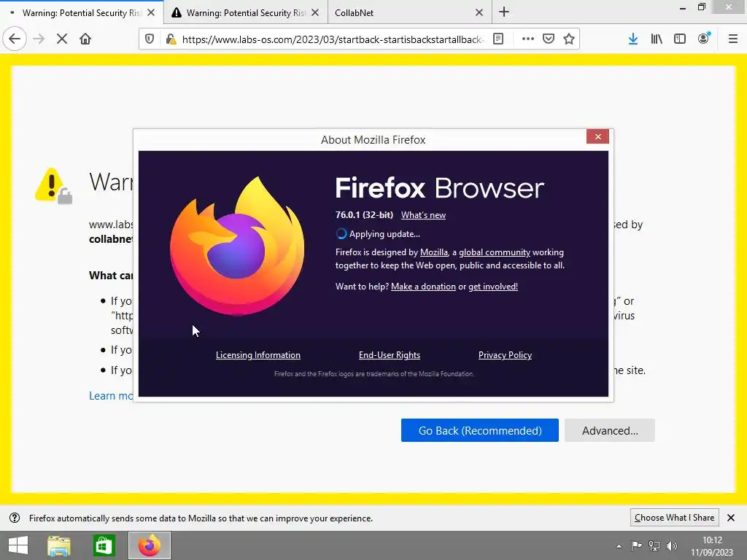Open the What's new link
This screenshot has width=747, height=560.
[423, 215]
